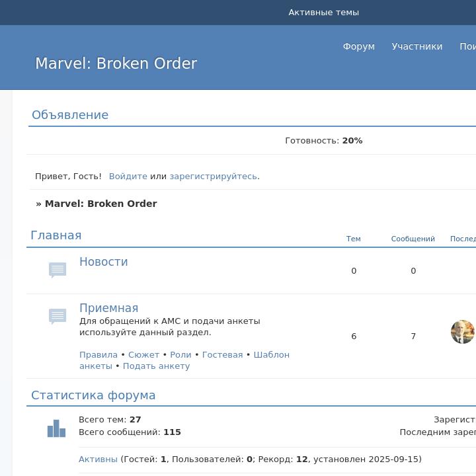
Task: Open Активные темы in top bar
Action: click(323, 13)
